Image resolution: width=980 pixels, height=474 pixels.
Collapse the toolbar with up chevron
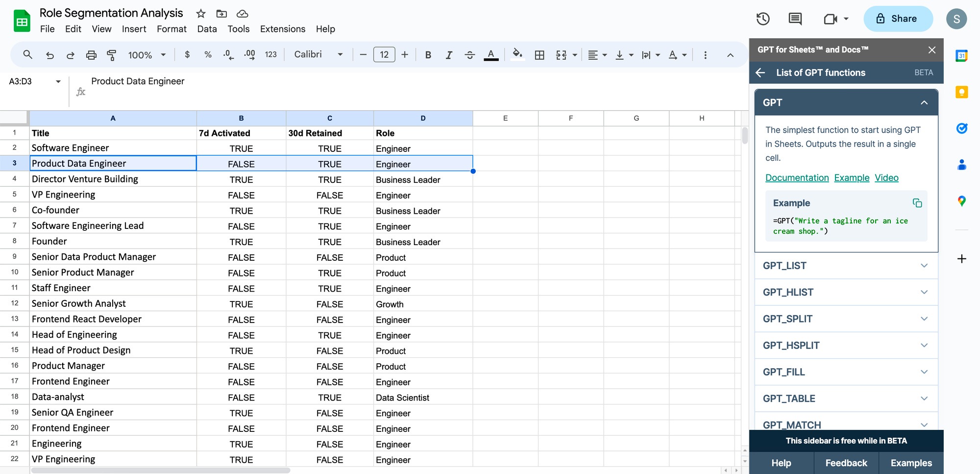click(x=730, y=55)
